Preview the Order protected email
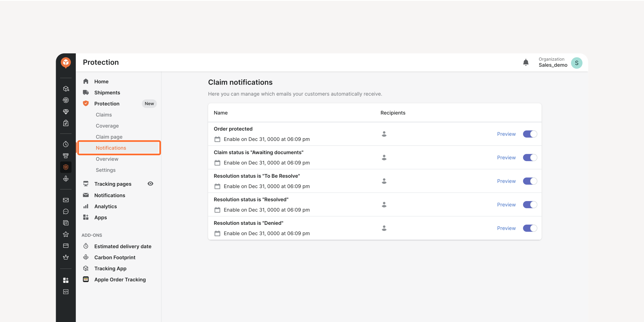The width and height of the screenshot is (644, 322). pyautogui.click(x=506, y=134)
